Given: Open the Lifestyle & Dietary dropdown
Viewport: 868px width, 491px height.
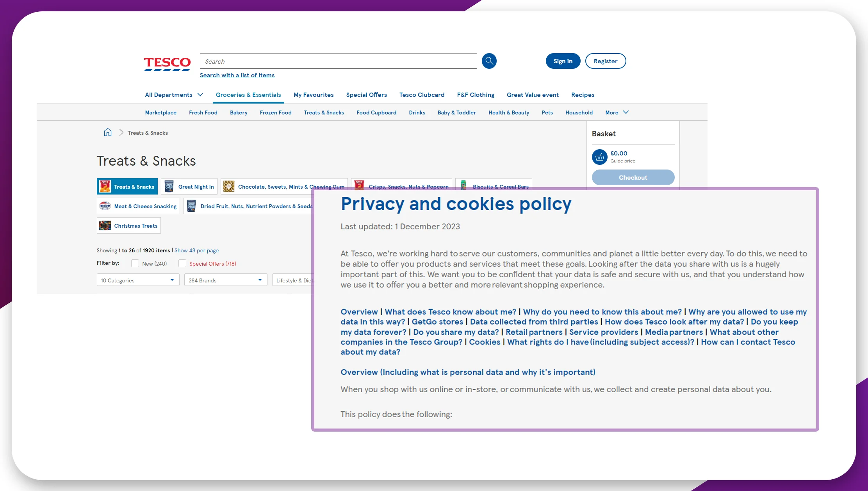Looking at the screenshot, I should click(294, 280).
